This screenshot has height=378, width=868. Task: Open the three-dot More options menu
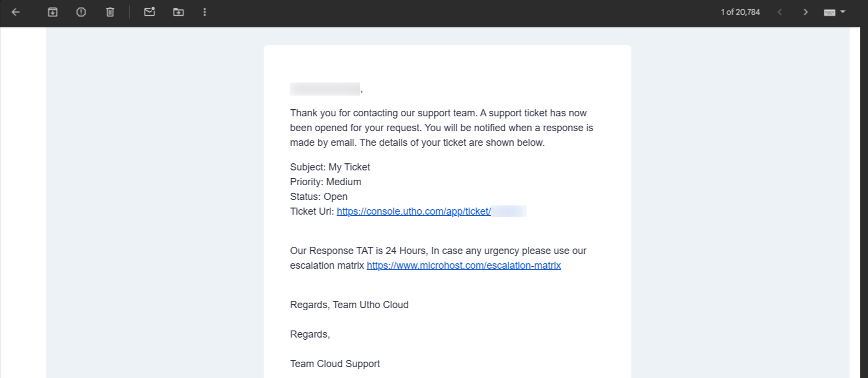(x=205, y=12)
